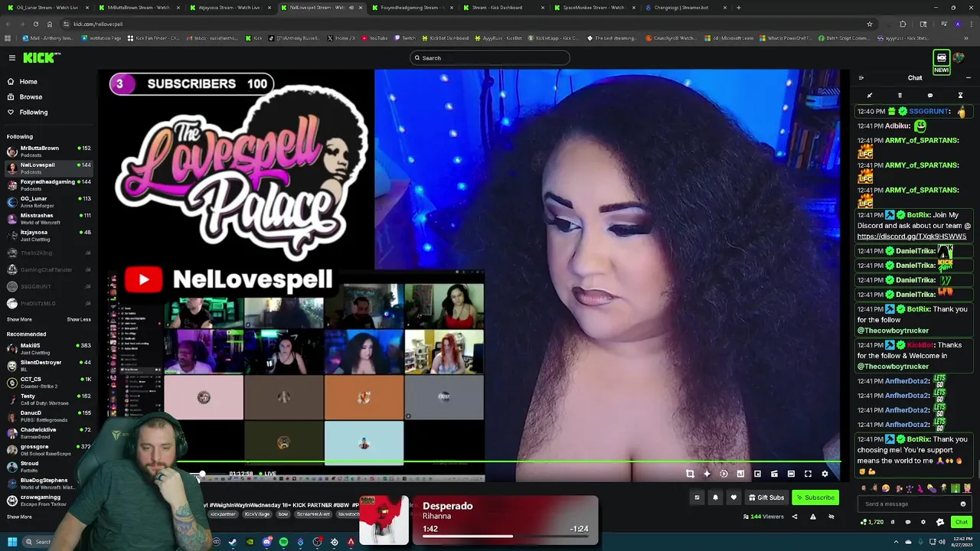Toggle the heart follow button
Screen dimensions: 980x551
pyautogui.click(x=733, y=497)
